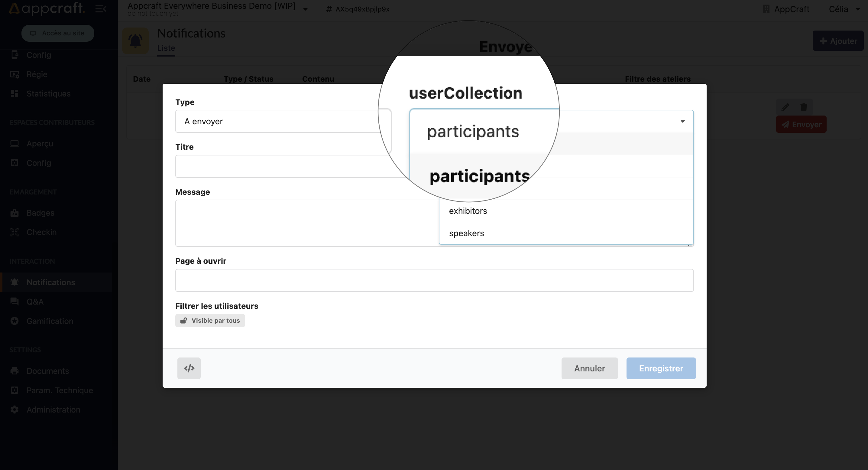The image size is (868, 470).
Task: Click the code editor toggle button
Action: [x=189, y=368]
